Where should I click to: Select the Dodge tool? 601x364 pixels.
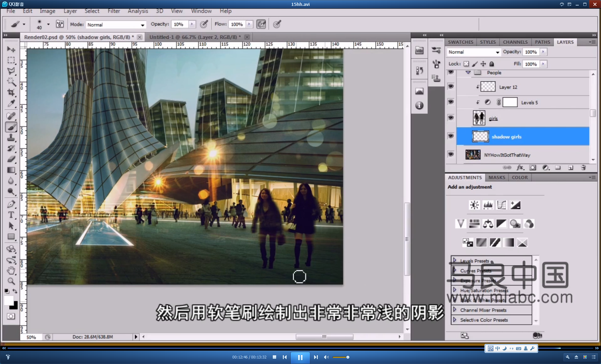coord(11,191)
